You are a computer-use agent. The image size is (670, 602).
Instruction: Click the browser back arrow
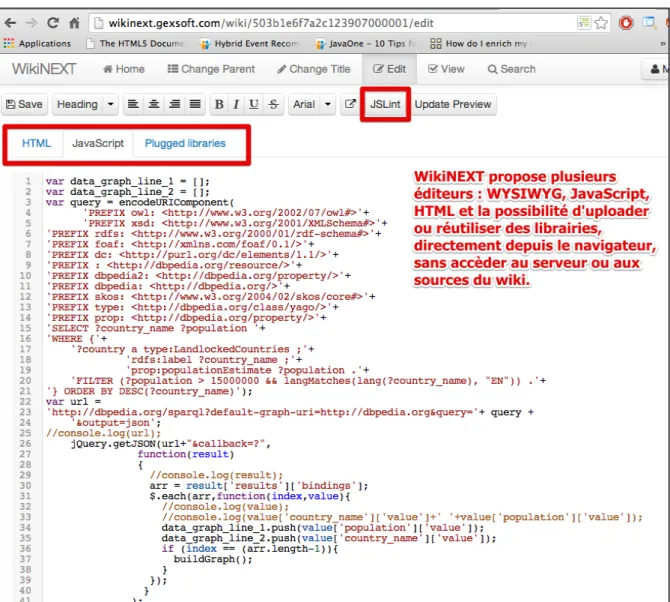(x=10, y=23)
